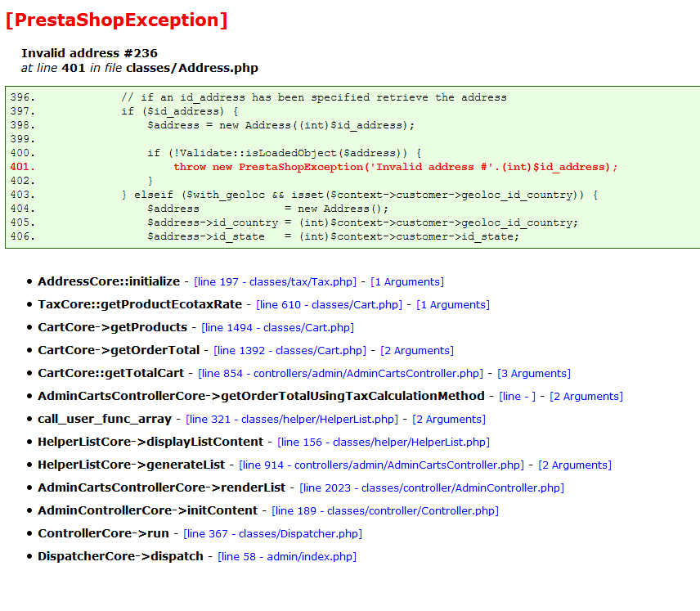The image size is (700, 611).
Task: Click the [PrestaShopException] heading
Action: (x=116, y=20)
